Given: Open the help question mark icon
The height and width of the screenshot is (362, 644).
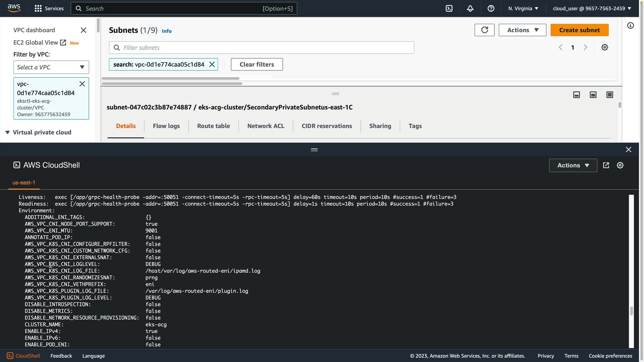Looking at the screenshot, I should (x=491, y=8).
